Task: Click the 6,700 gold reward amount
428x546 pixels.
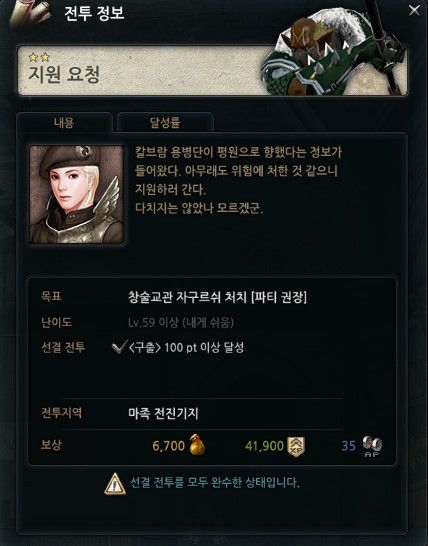Action: 169,446
